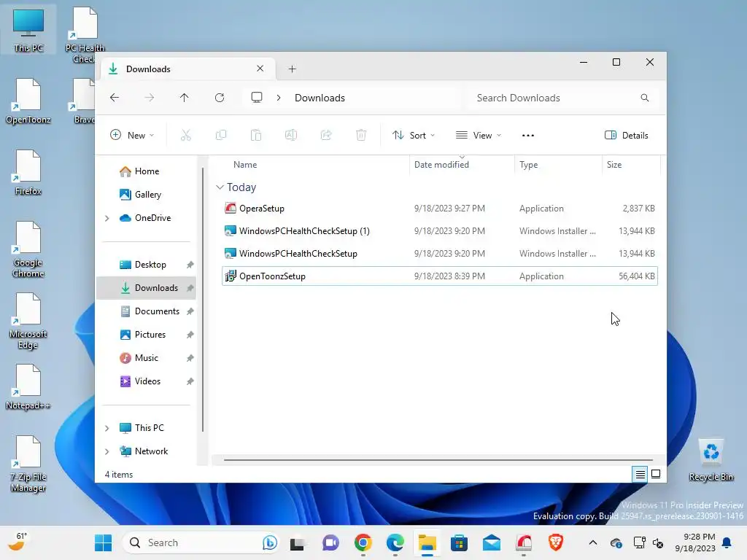Select the OperaSetup file
747x560 pixels.
click(x=440, y=209)
